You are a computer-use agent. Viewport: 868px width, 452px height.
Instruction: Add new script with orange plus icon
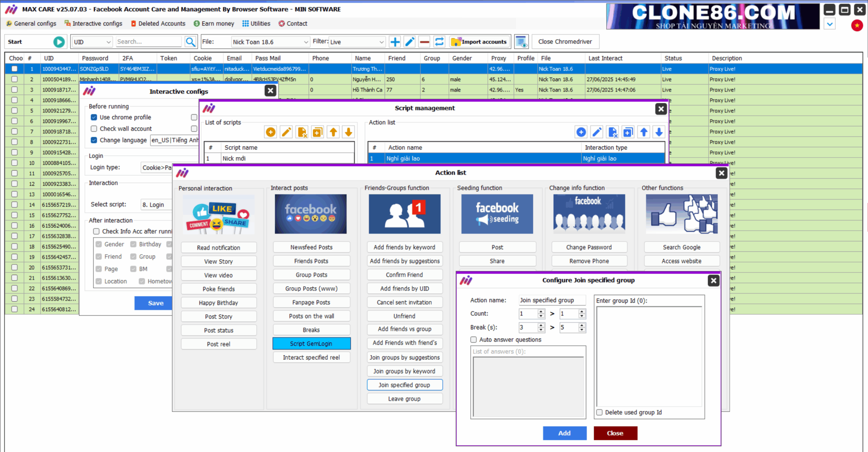coord(271,132)
